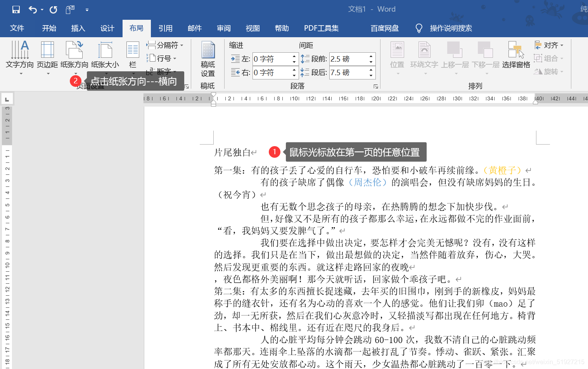Click the 纸张大小 paper size icon
This screenshot has height=369, width=588.
(x=105, y=50)
